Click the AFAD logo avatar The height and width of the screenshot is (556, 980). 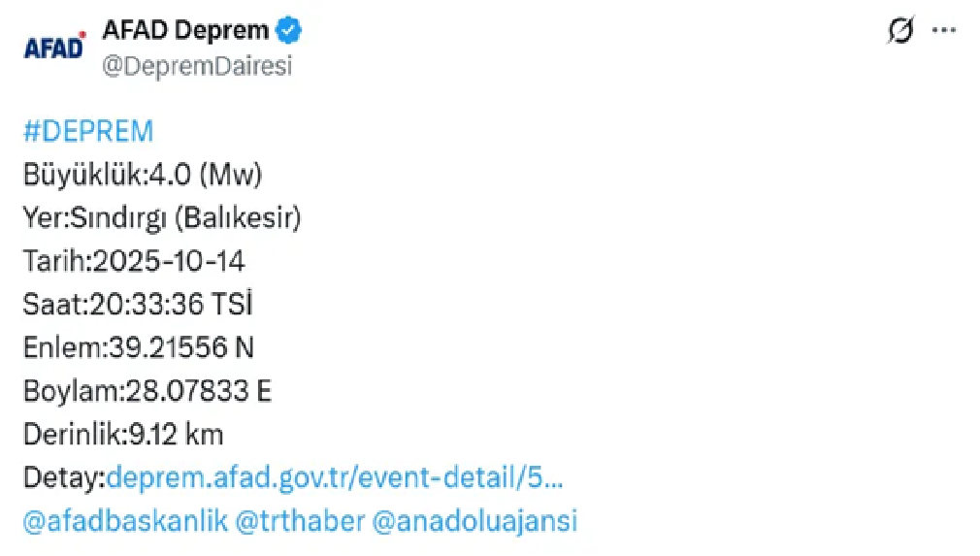click(x=53, y=47)
